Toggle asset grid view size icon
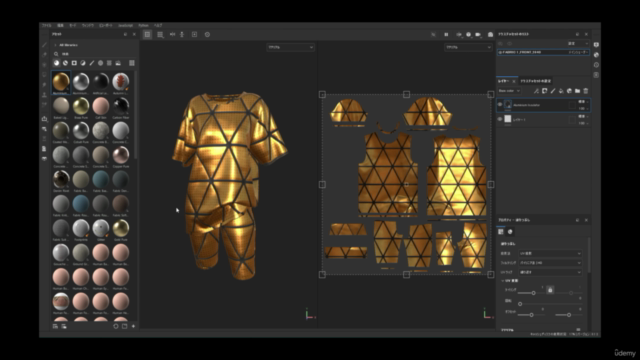Viewport: 640px width, 360px height. click(132, 63)
